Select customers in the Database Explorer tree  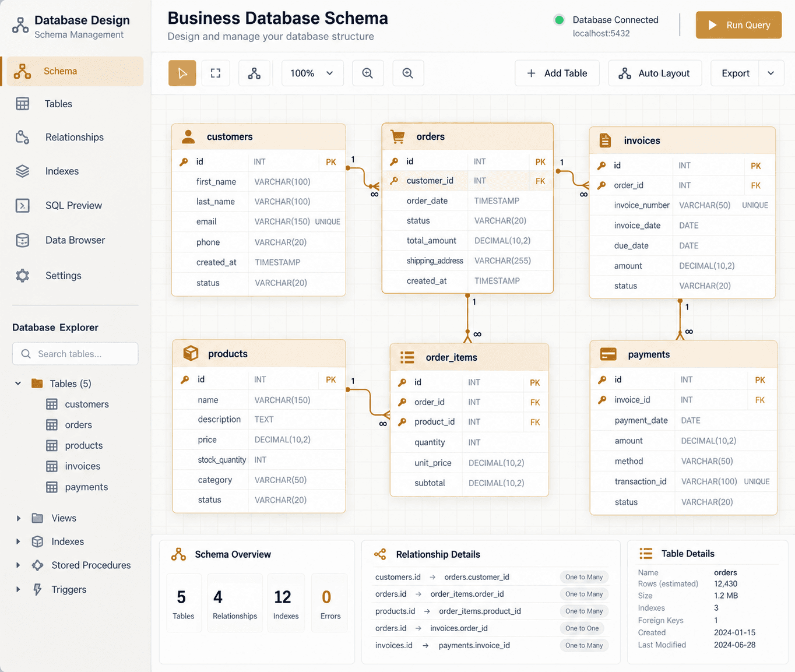coord(87,404)
